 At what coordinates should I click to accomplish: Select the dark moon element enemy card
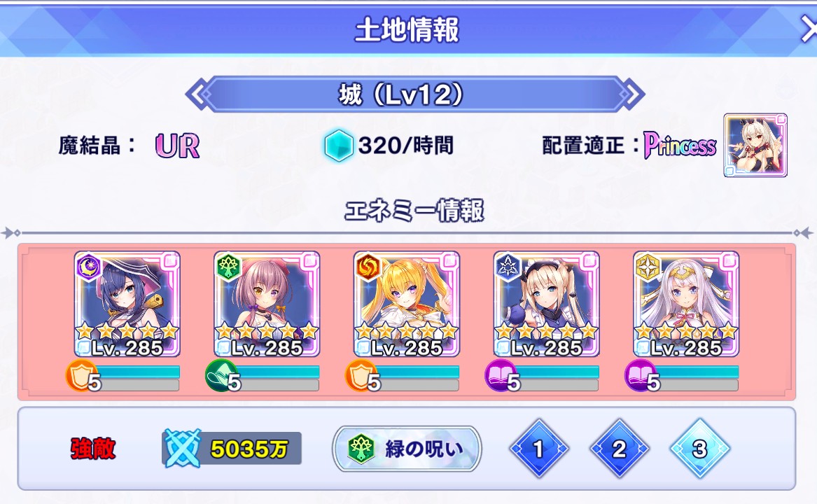127,304
